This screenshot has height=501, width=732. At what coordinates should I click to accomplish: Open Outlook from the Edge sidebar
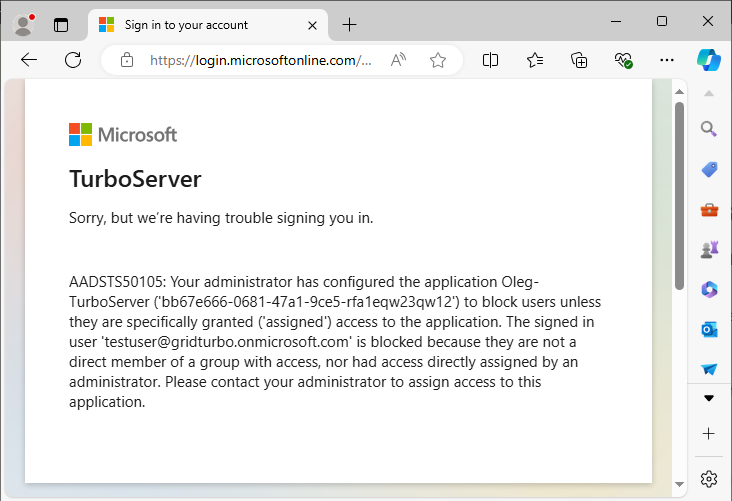pyautogui.click(x=709, y=329)
